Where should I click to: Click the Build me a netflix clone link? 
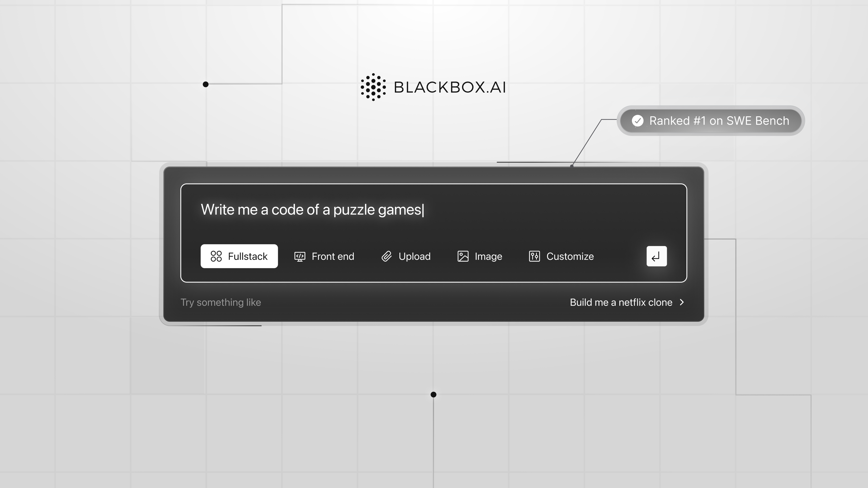pos(621,302)
